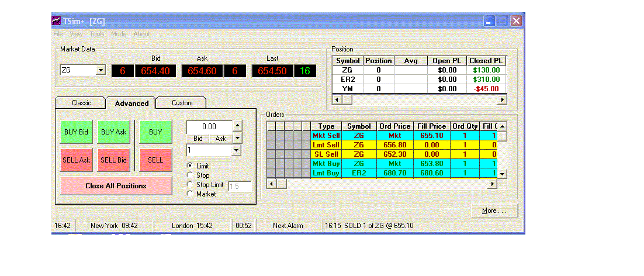The height and width of the screenshot is (276, 644).
Task: Click the green BUY button
Action: [x=155, y=132]
